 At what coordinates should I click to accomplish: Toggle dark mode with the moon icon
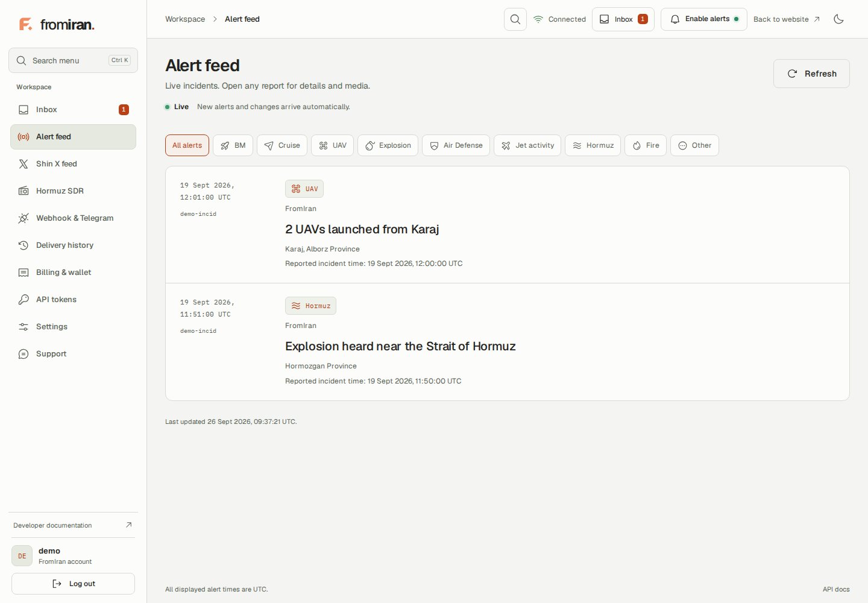point(838,19)
